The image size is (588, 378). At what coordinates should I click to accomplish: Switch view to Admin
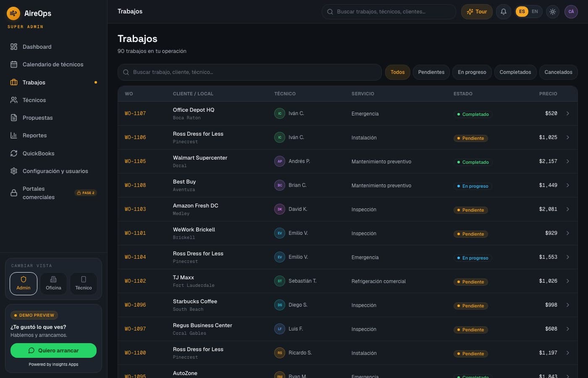coord(24,283)
